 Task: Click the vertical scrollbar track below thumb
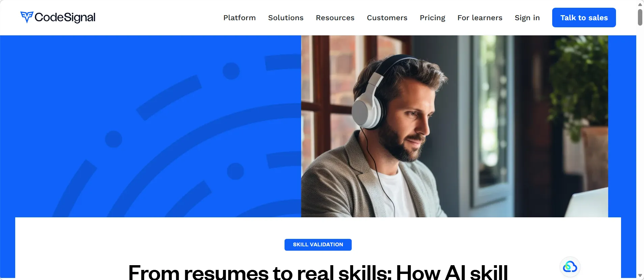pyautogui.click(x=640, y=148)
